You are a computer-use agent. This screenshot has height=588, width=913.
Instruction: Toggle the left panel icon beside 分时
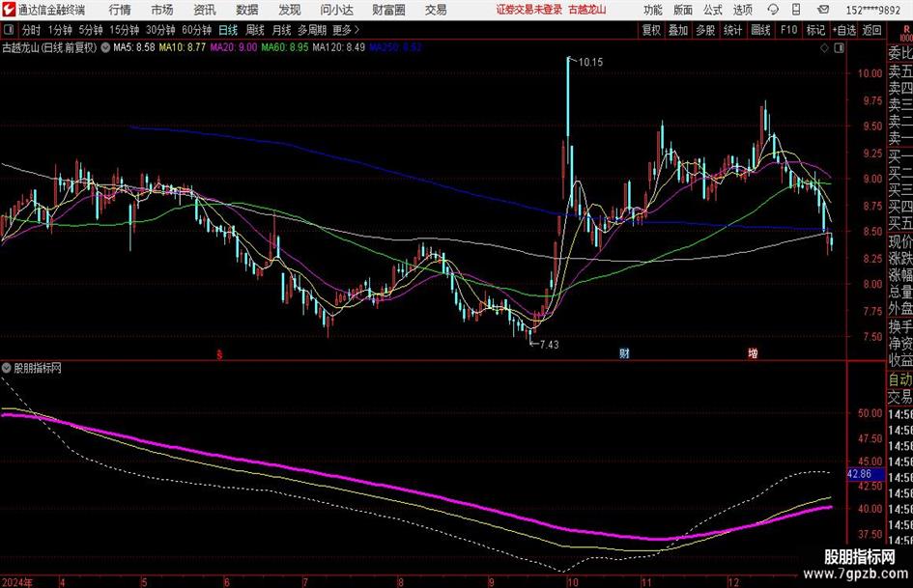point(9,30)
